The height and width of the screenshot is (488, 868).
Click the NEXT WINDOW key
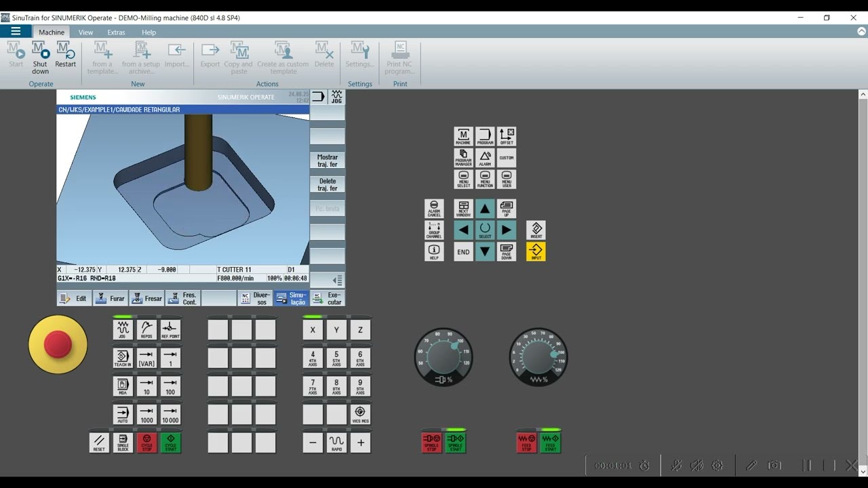463,208
